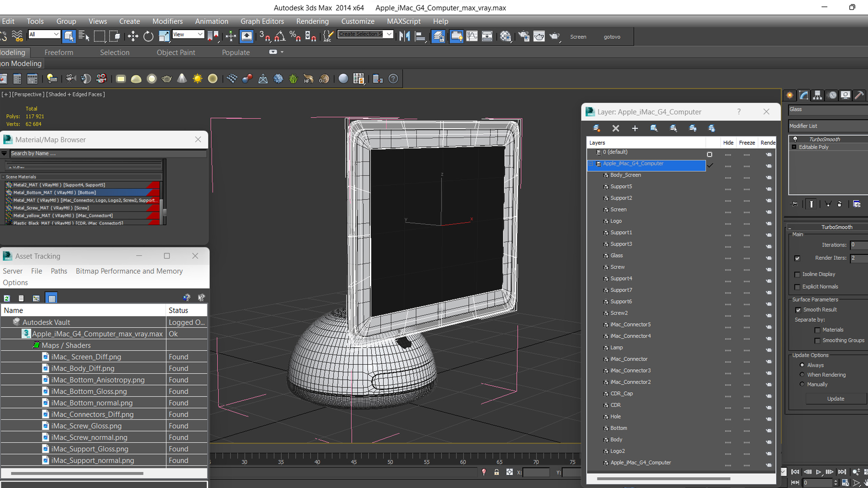The image size is (868, 488).
Task: Open the Hierarchy tab in command panel
Action: [x=817, y=95]
